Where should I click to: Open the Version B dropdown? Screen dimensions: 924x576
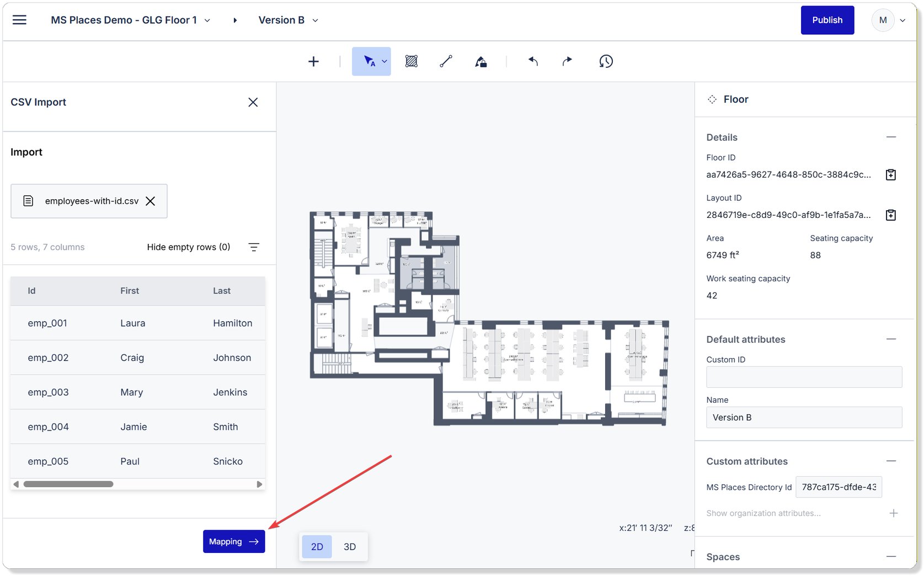coord(314,20)
